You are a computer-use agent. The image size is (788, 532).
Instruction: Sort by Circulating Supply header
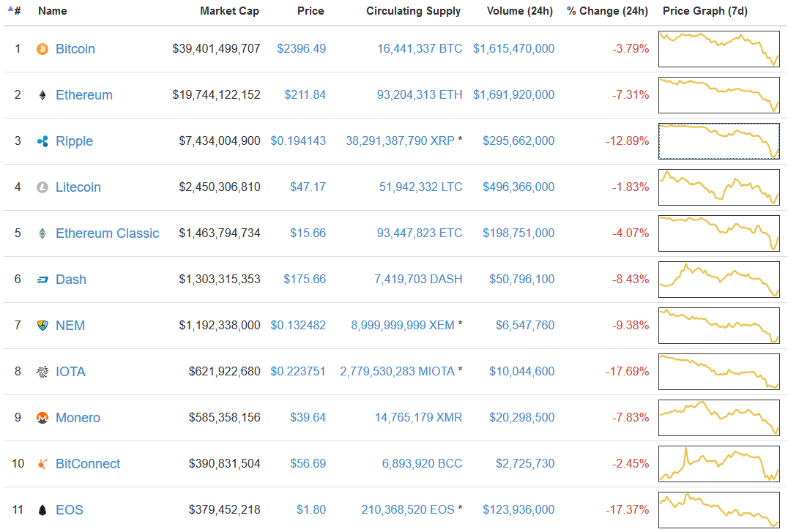[413, 12]
